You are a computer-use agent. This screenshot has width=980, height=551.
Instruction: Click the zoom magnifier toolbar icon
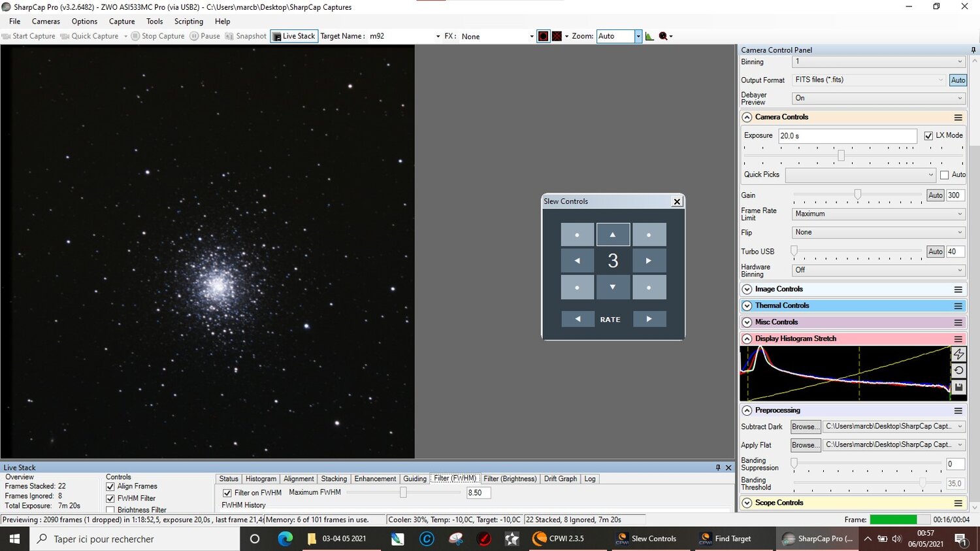tap(664, 36)
